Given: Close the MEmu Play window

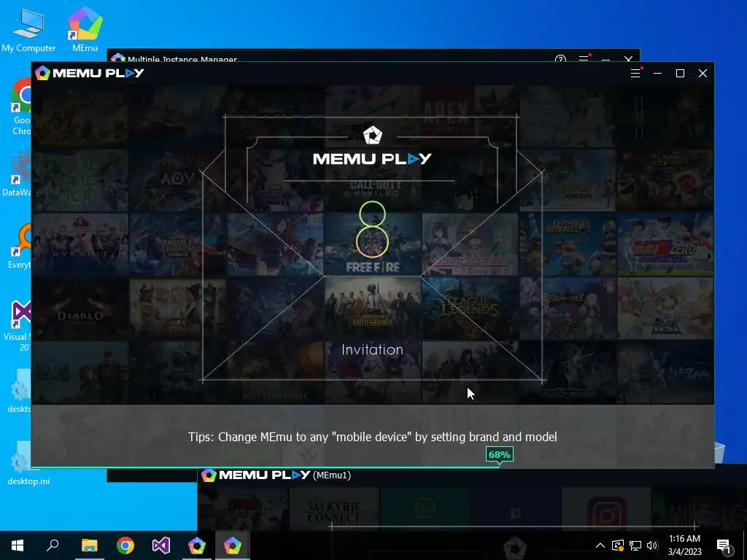Looking at the screenshot, I should coord(703,73).
